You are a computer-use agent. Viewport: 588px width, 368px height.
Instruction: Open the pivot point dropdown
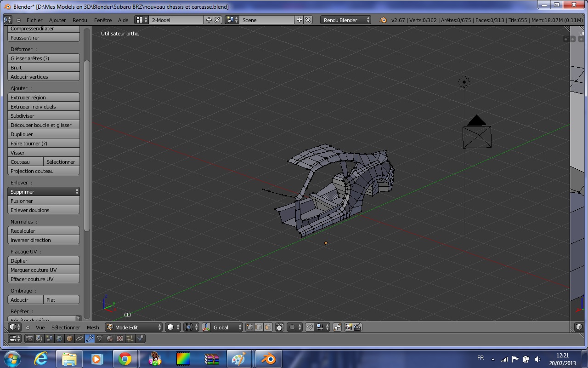pos(192,327)
